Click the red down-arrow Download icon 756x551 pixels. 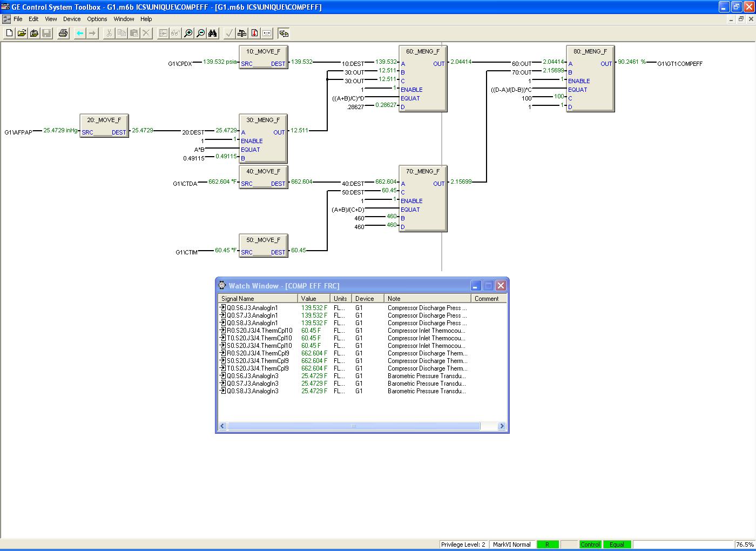[x=254, y=33]
